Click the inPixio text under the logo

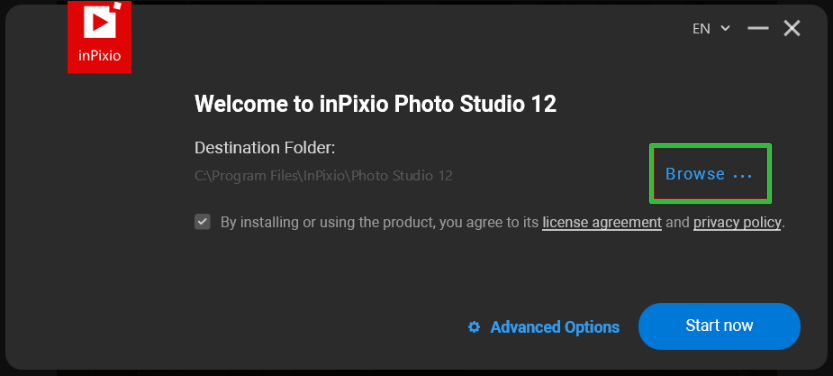click(99, 55)
